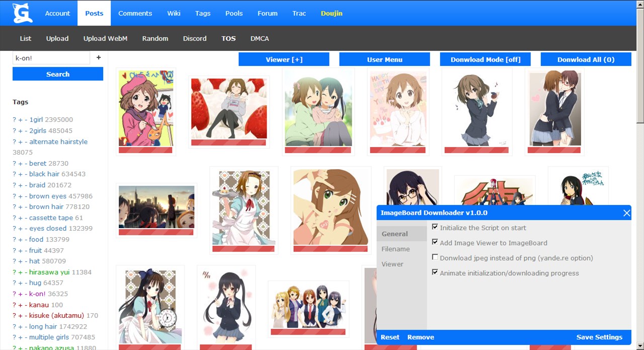
Task: Enable Download jpeg instead of png option
Action: (435, 257)
